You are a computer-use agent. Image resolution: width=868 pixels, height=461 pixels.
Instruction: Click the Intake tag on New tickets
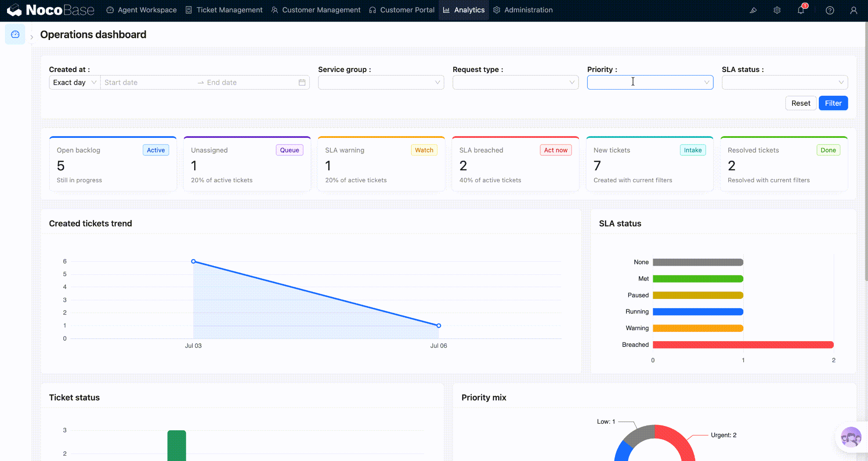[693, 150]
